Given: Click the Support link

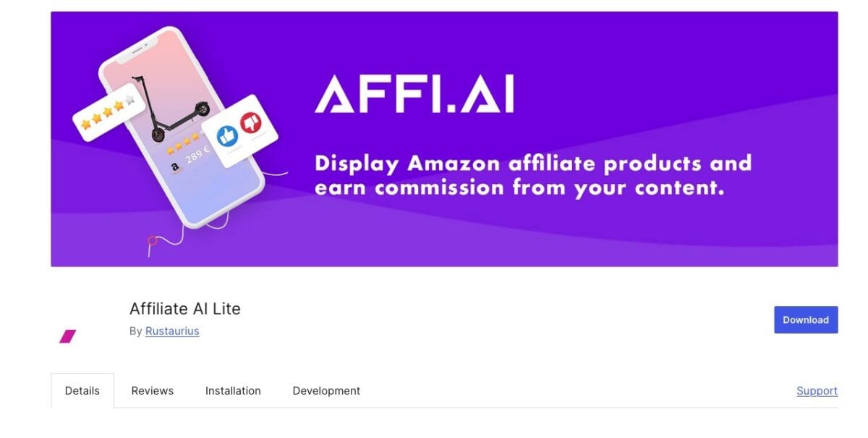Looking at the screenshot, I should (x=817, y=390).
